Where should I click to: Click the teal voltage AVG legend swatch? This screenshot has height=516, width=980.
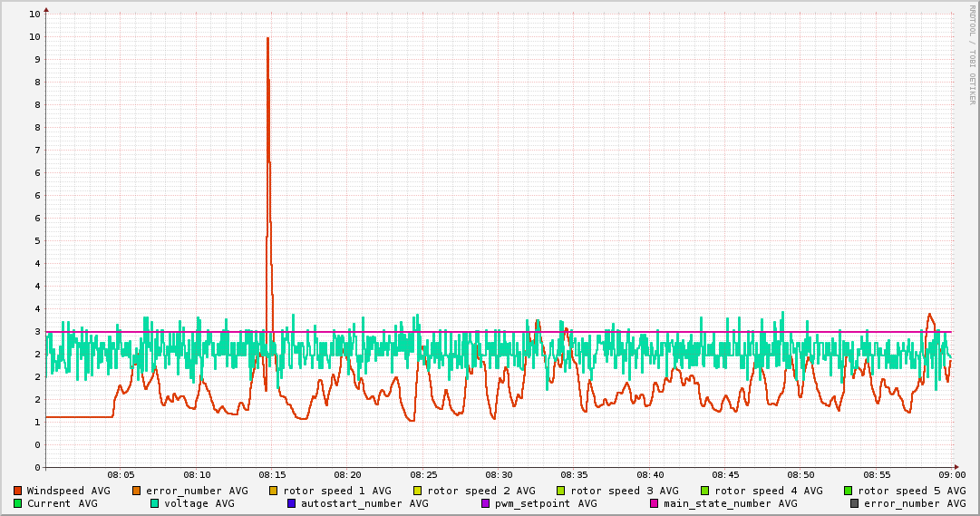tap(155, 503)
